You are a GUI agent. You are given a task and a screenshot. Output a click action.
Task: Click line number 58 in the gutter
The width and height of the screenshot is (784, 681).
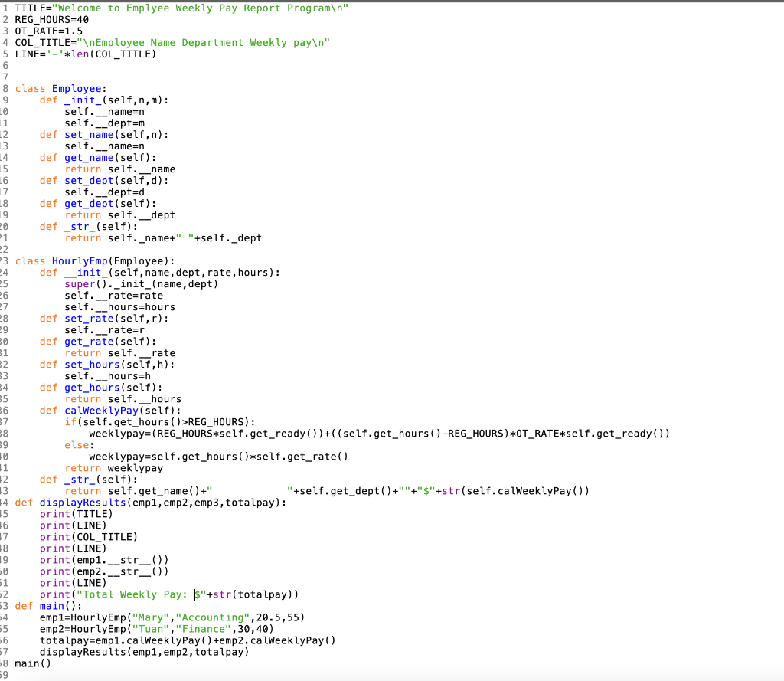[x=7, y=663]
